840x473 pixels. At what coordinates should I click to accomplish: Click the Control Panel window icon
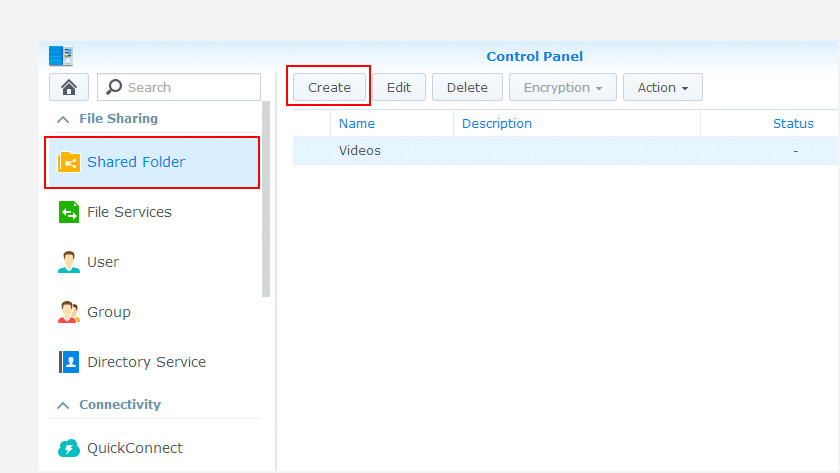coord(61,56)
